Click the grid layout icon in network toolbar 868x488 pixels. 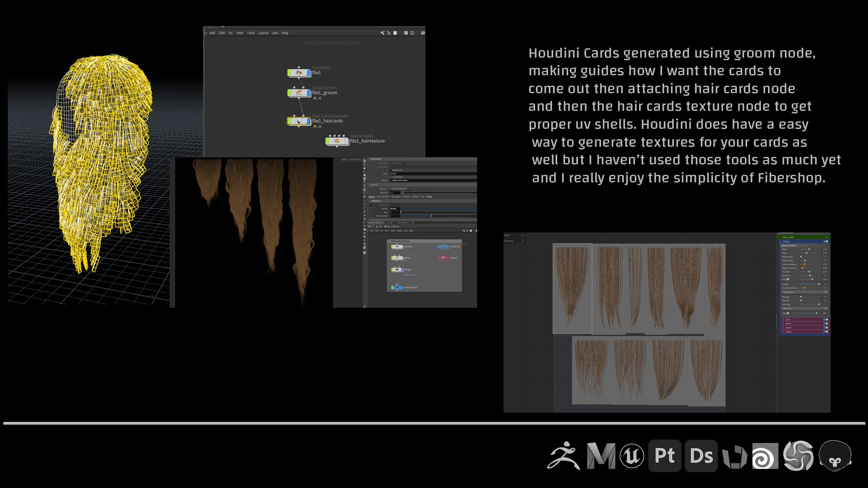coord(412,33)
